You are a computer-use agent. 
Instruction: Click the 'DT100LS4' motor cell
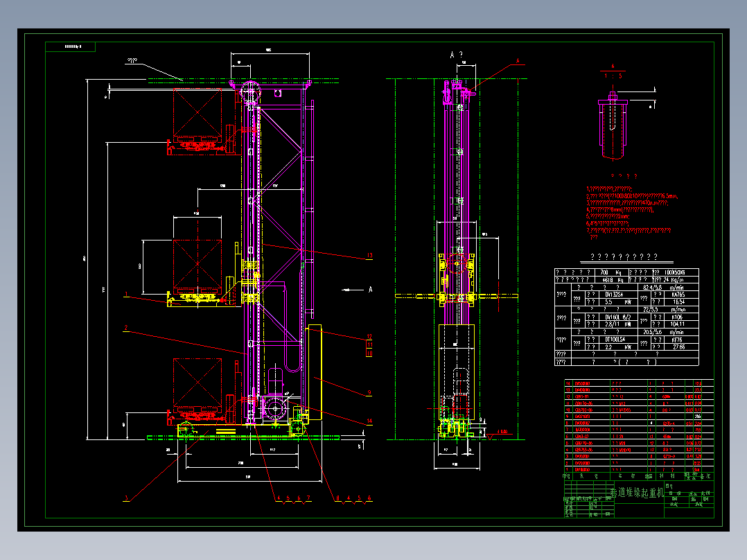[x=617, y=340]
